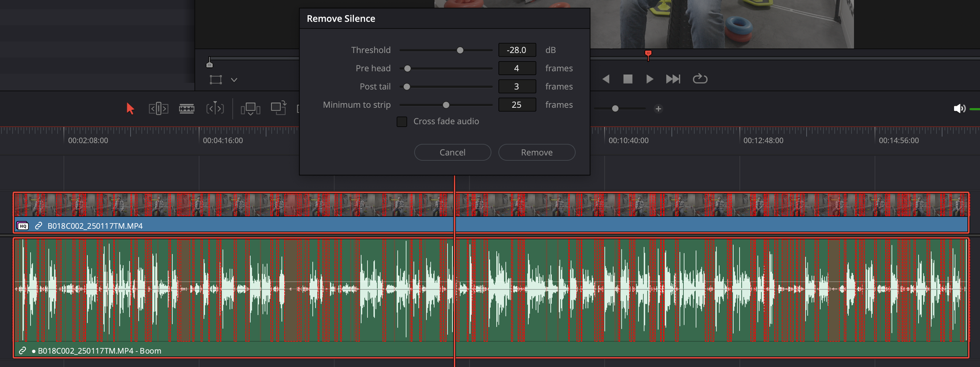Select the dynamic trim tool
Image resolution: width=980 pixels, height=367 pixels.
pyautogui.click(x=216, y=109)
